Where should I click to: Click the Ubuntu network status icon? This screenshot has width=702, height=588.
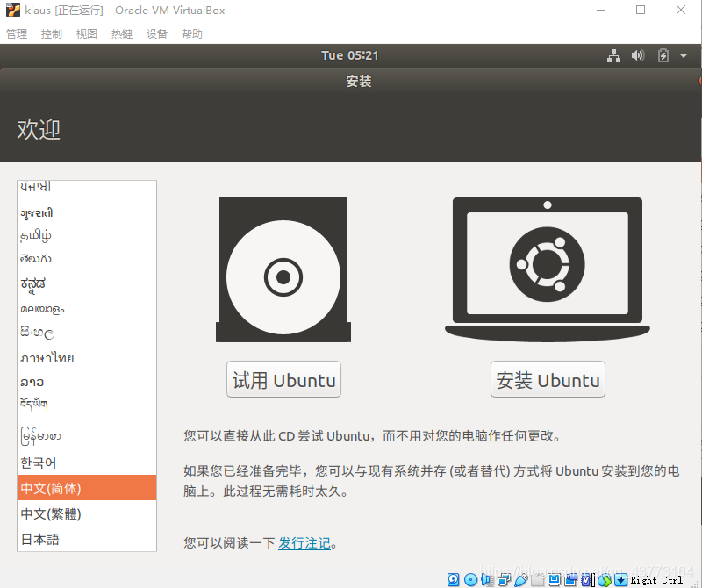pos(613,55)
